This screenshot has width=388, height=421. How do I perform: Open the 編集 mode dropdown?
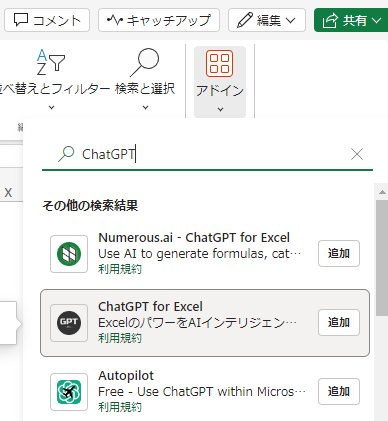tap(267, 20)
